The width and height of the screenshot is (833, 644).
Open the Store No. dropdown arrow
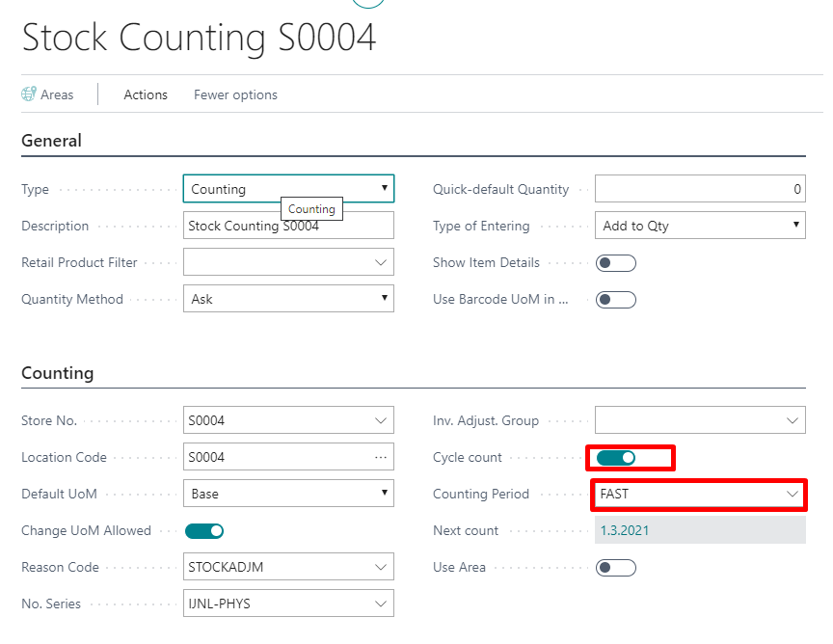pyautogui.click(x=381, y=420)
